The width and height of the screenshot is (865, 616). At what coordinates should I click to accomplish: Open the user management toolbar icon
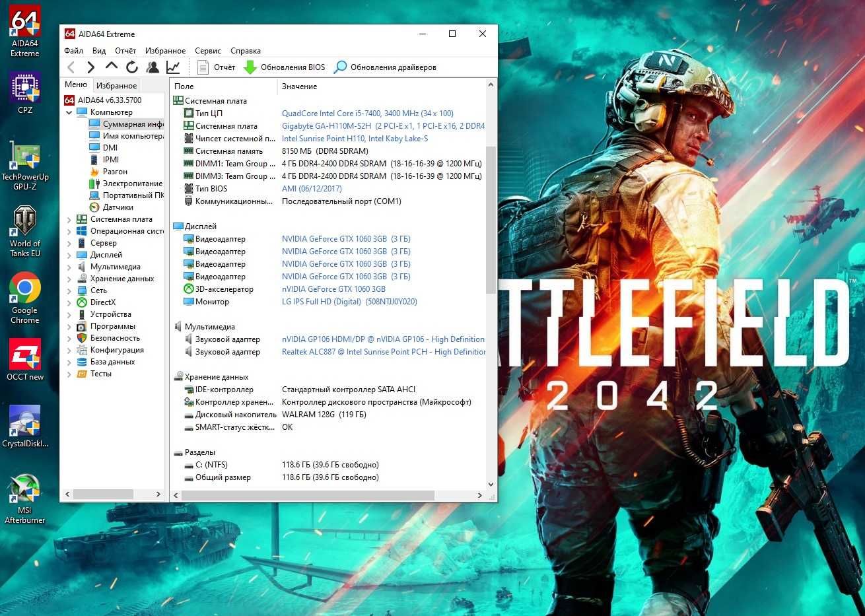click(153, 67)
